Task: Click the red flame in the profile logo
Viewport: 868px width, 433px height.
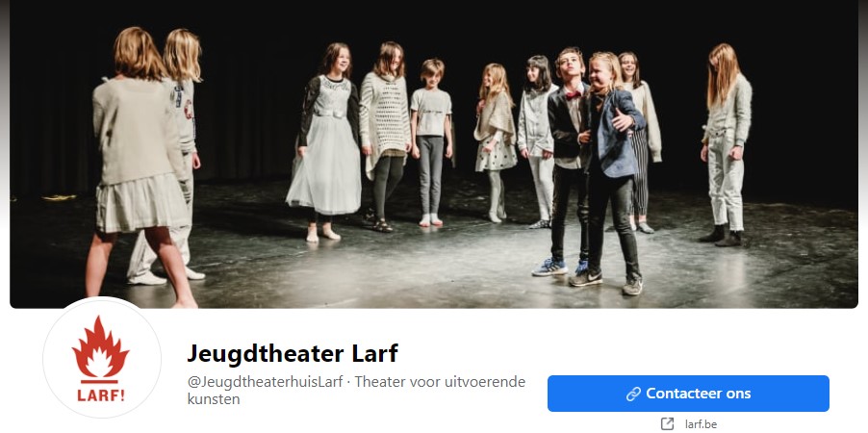Action: [x=101, y=347]
